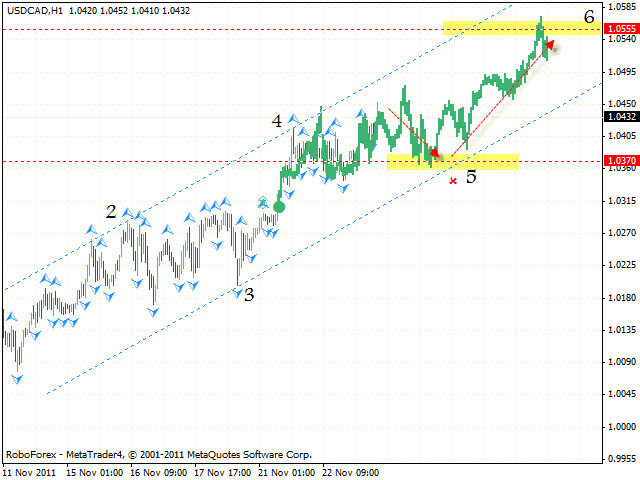Select the wave 2 label
The width and height of the screenshot is (640, 480).
pos(112,211)
